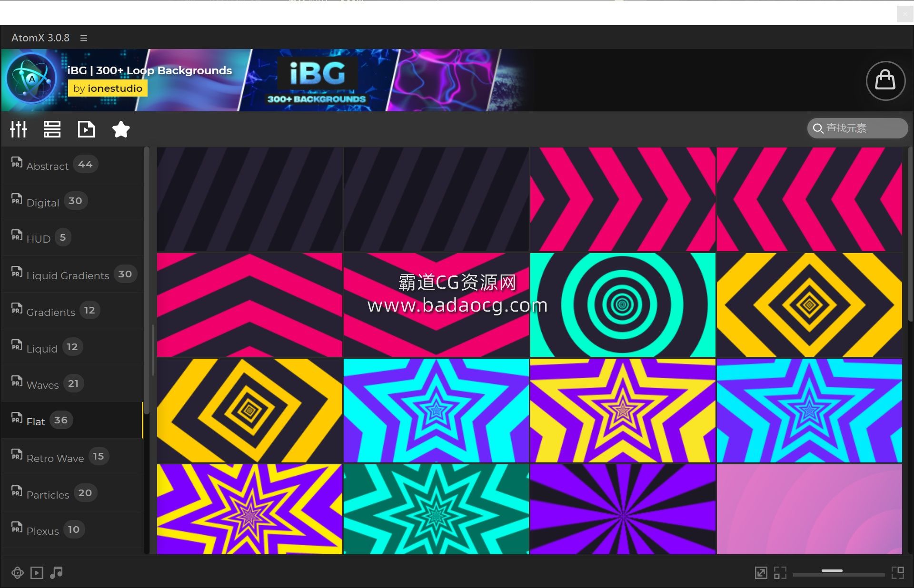Viewport: 914px width, 588px height.
Task: Adjust the thumbnail size slider
Action: click(x=839, y=574)
